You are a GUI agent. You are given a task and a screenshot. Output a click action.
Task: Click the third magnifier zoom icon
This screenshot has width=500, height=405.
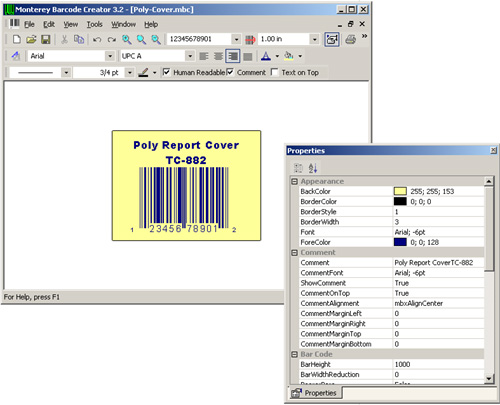(x=156, y=39)
